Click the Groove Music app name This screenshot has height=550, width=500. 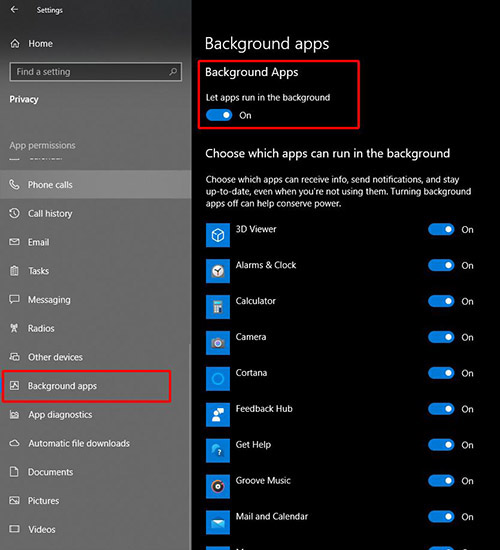click(263, 480)
